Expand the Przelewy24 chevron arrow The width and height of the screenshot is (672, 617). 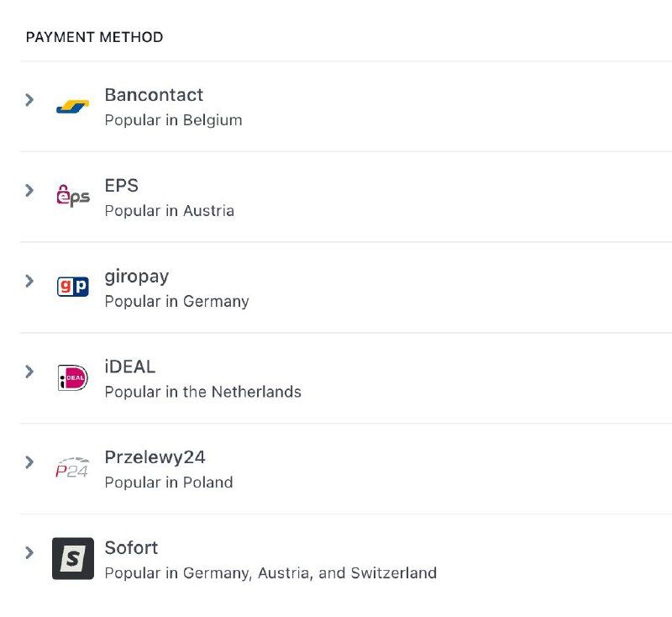tap(29, 462)
